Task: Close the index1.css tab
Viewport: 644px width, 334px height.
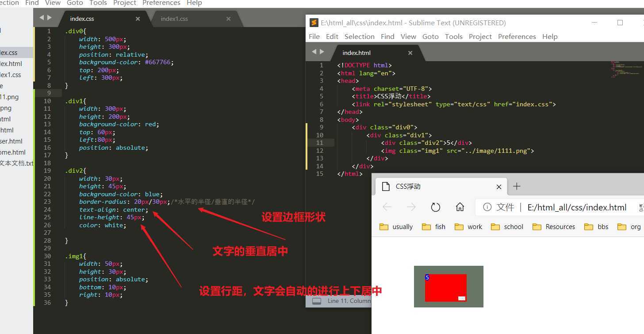Action: click(228, 19)
